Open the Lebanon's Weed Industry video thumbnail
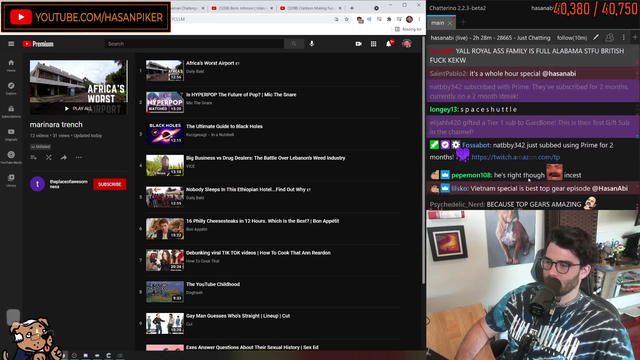 (165, 165)
